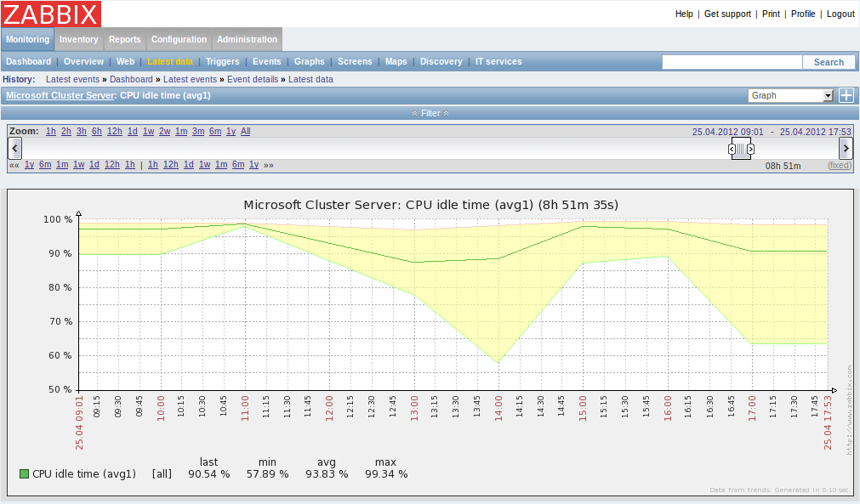Click the green CPU idle time legend swatch
This screenshot has height=504, width=860.
(x=24, y=474)
